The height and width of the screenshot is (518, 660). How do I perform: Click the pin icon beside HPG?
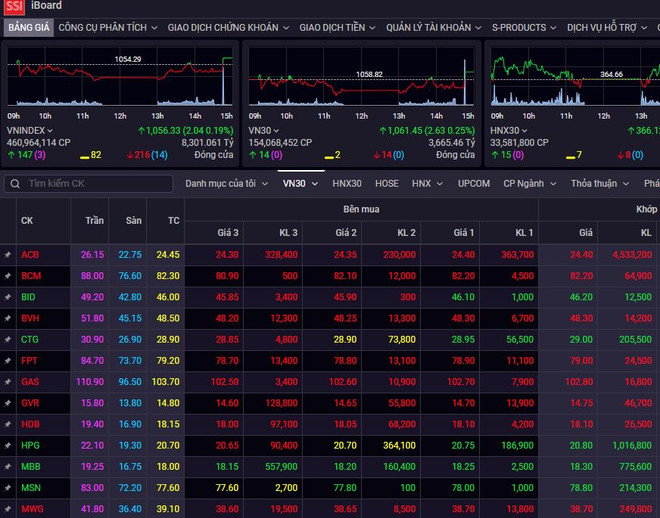coord(8,445)
